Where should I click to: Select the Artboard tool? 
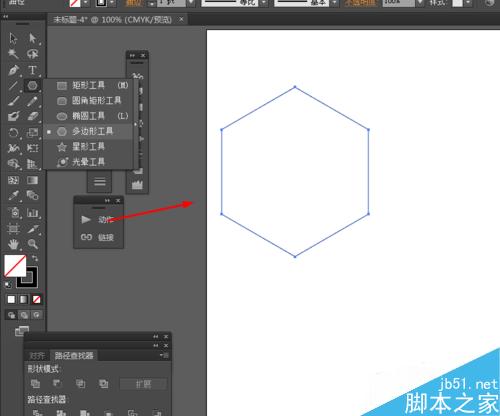pos(13,229)
